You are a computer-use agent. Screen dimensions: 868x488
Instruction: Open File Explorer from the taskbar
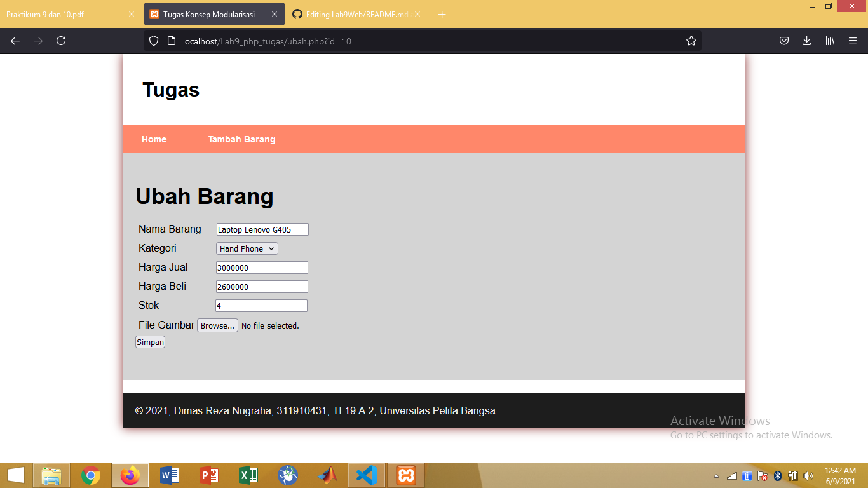51,475
